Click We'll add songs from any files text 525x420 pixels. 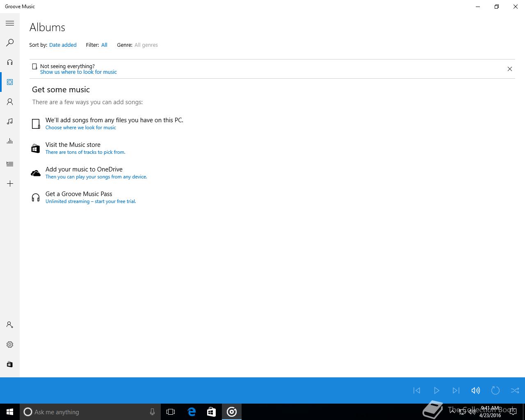[114, 120]
